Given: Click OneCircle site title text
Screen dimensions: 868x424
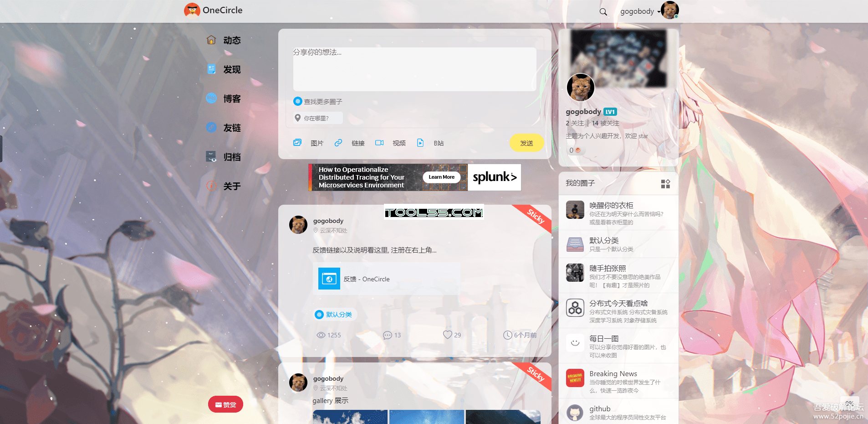Looking at the screenshot, I should point(222,10).
